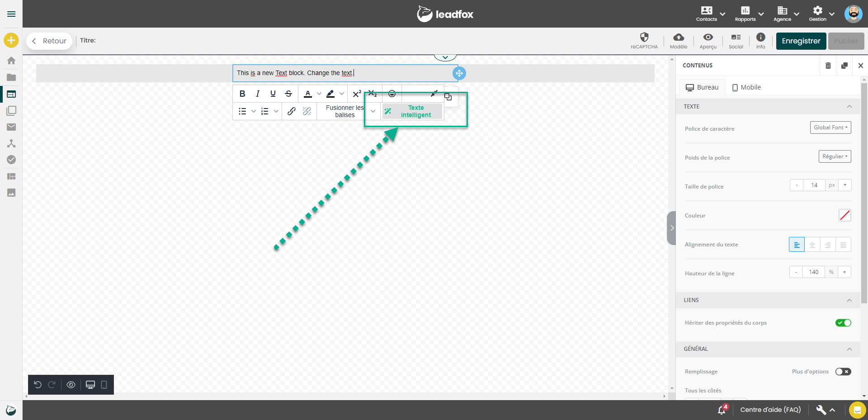Create a numbered list

coord(265,111)
